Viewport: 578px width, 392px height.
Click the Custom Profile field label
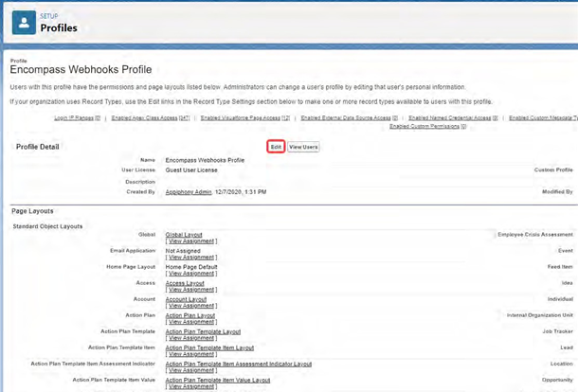tap(553, 170)
